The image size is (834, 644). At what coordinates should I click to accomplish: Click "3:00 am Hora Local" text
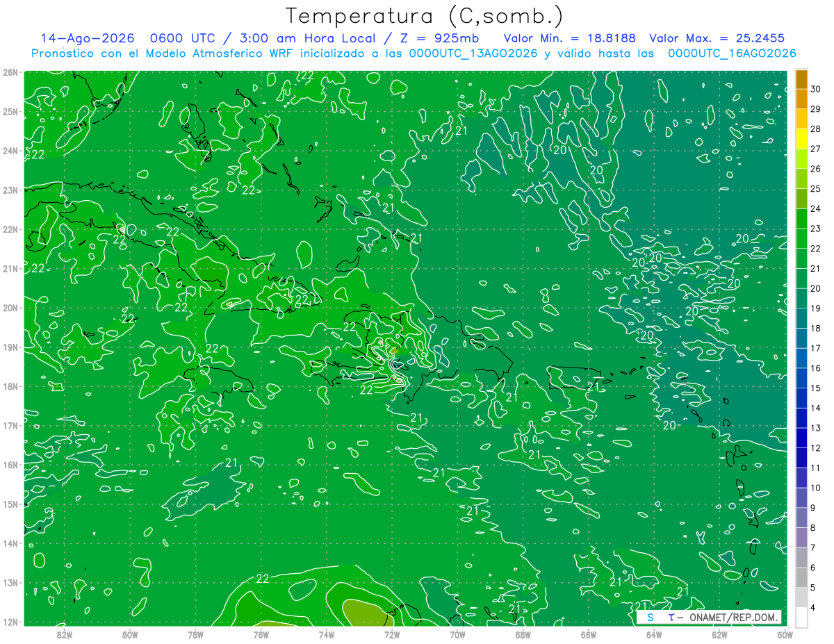pyautogui.click(x=309, y=39)
